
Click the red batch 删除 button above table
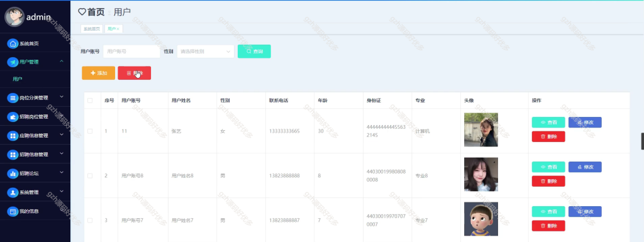[x=135, y=73]
